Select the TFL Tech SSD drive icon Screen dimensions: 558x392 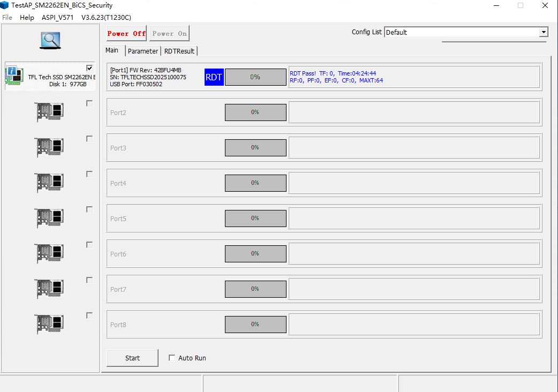[14, 76]
